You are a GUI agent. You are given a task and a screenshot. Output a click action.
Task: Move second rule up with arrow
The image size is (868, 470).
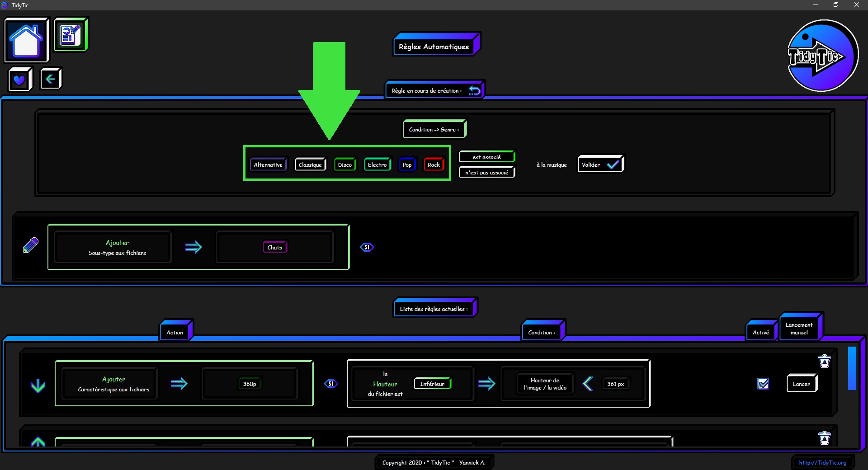click(x=38, y=442)
